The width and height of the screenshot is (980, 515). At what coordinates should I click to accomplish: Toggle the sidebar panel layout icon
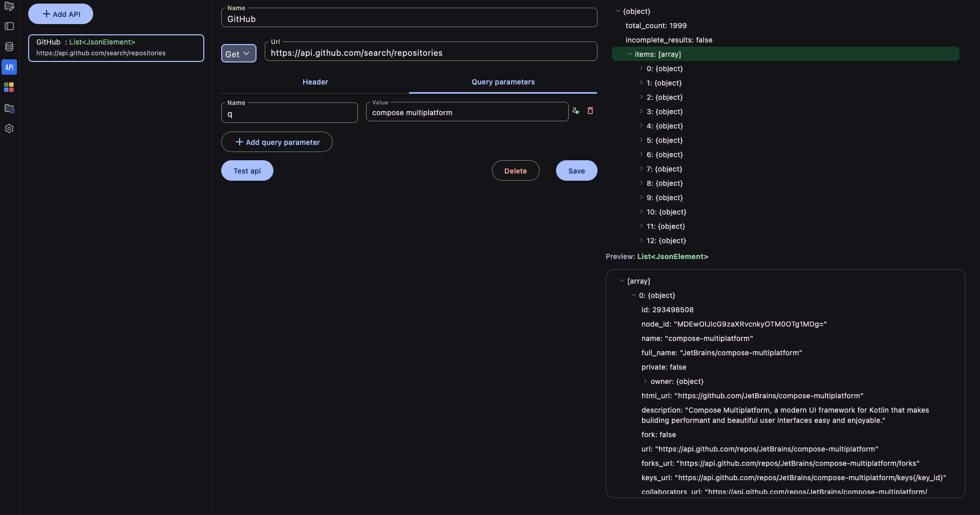point(9,26)
